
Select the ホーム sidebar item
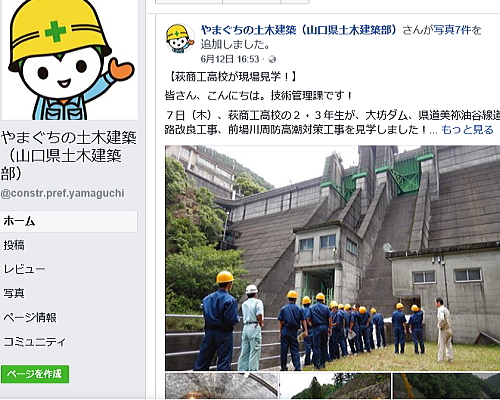coord(69,221)
